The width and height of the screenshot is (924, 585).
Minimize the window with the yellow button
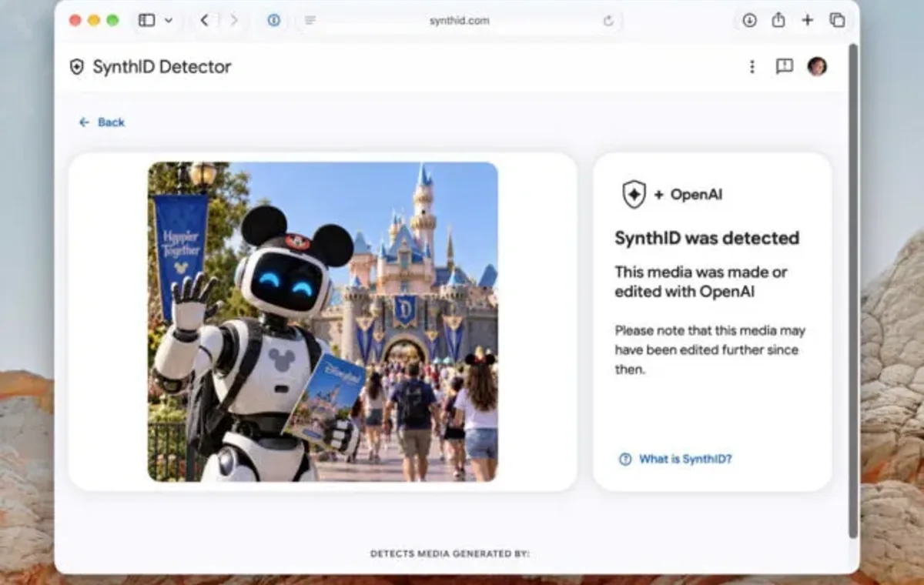point(94,21)
